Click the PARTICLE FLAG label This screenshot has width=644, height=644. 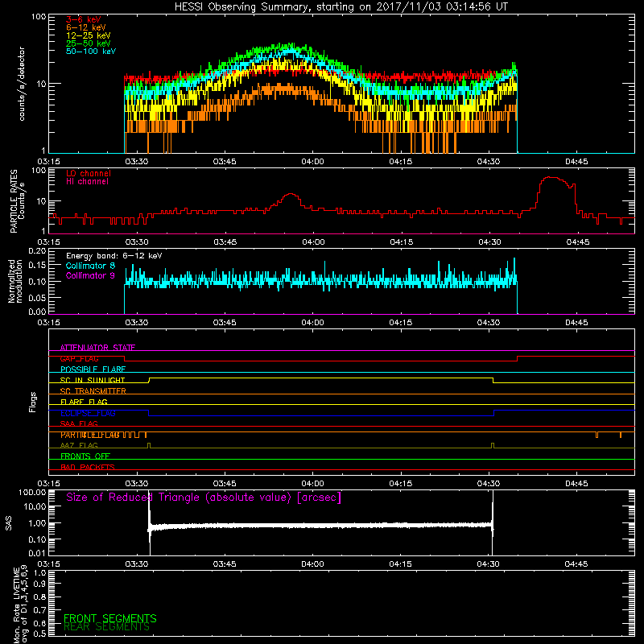[90, 435]
